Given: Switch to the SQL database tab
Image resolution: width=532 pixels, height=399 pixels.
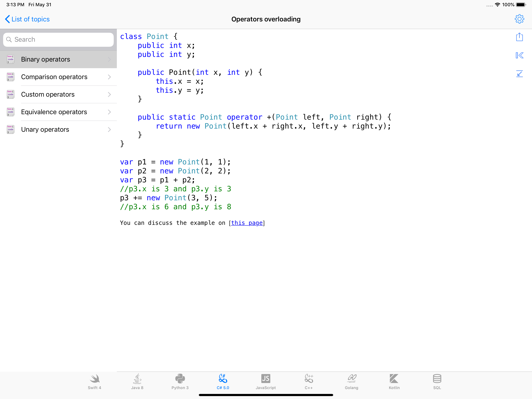Looking at the screenshot, I should 437,381.
